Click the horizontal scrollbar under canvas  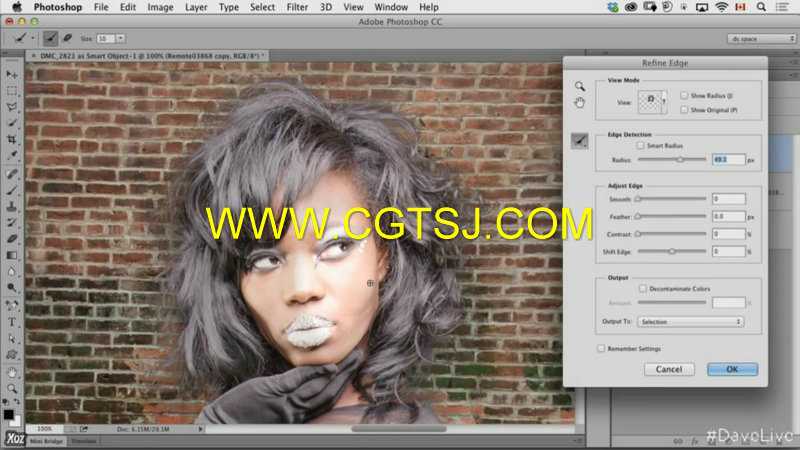click(x=398, y=429)
